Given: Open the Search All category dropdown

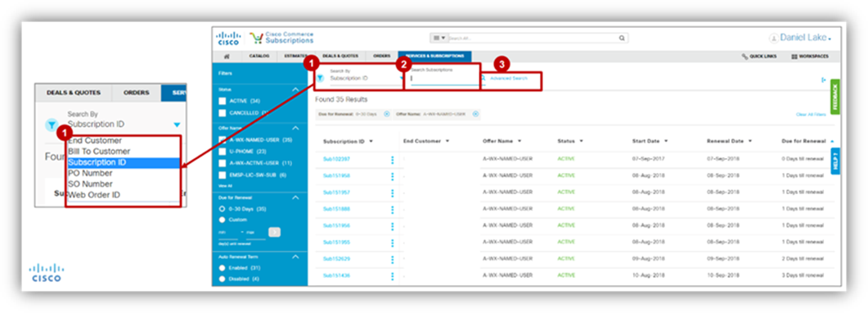Looking at the screenshot, I should pyautogui.click(x=439, y=39).
